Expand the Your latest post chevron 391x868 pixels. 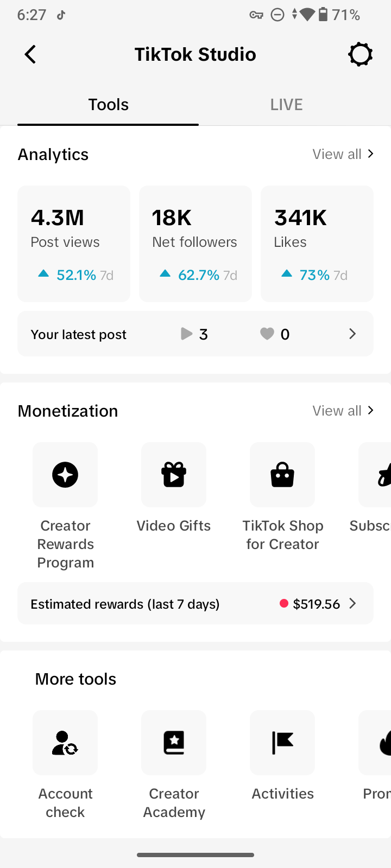352,334
